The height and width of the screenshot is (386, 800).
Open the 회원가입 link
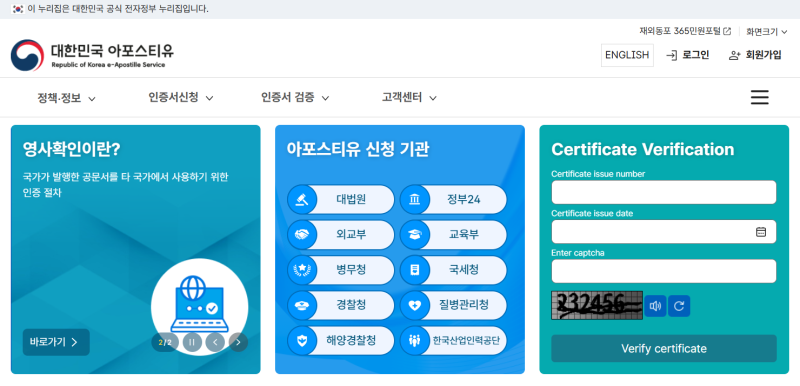pyautogui.click(x=755, y=55)
